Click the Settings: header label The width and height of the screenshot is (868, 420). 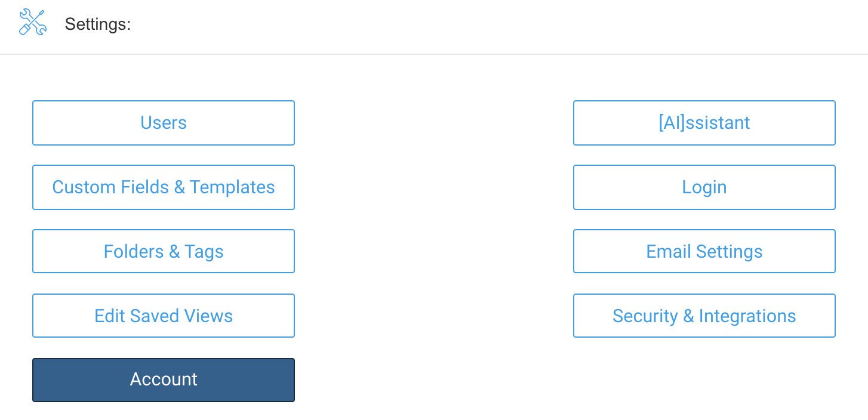pyautogui.click(x=98, y=24)
